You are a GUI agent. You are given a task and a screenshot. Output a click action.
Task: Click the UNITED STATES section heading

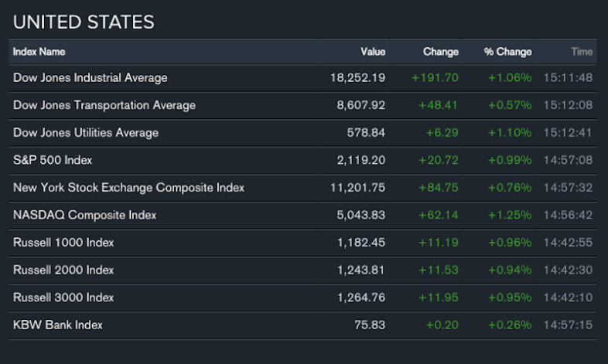pos(84,22)
